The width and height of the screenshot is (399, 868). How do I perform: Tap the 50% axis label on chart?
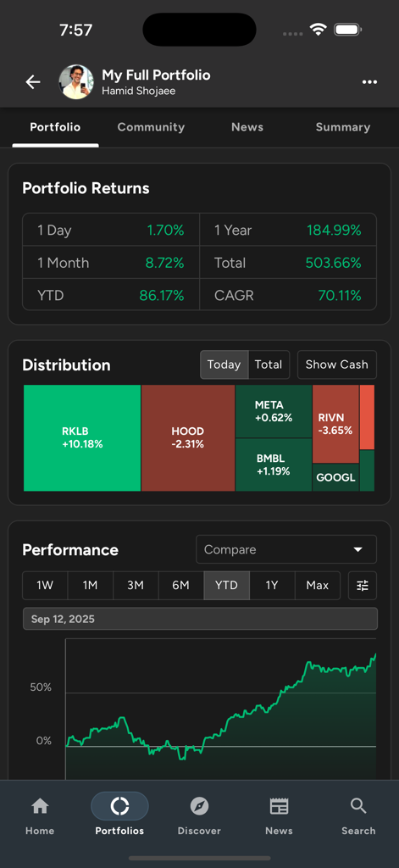(x=41, y=687)
